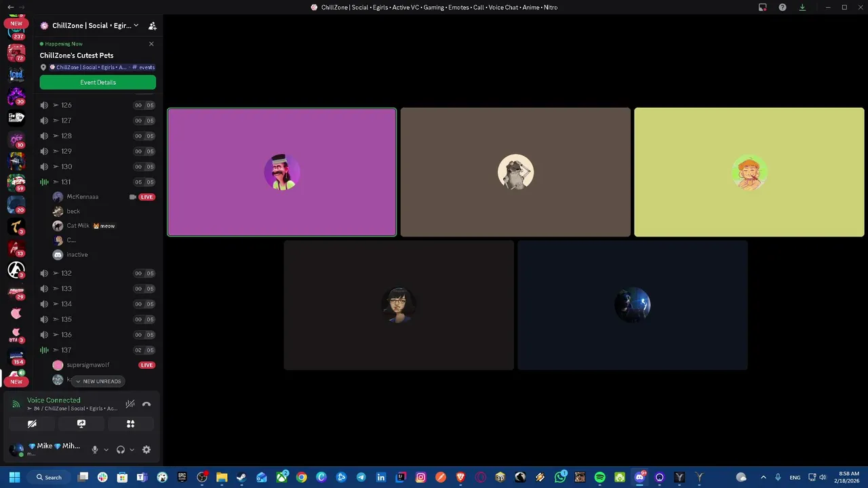Open output device options arrow beside headphones
Image resolution: width=868 pixels, height=488 pixels.
pyautogui.click(x=132, y=449)
